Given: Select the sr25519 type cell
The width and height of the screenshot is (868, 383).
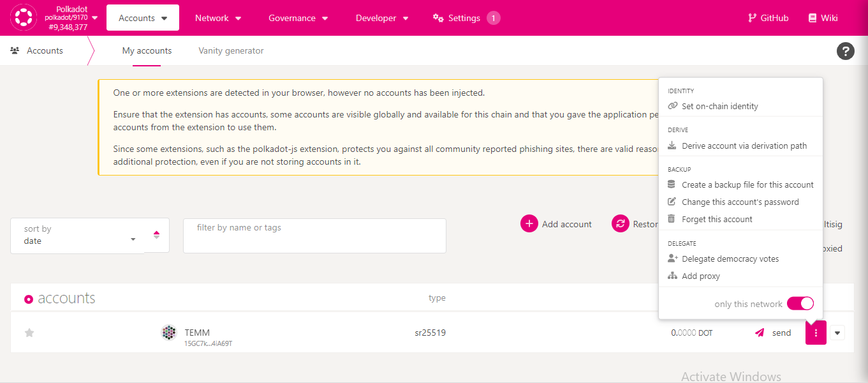Looking at the screenshot, I should (x=430, y=333).
